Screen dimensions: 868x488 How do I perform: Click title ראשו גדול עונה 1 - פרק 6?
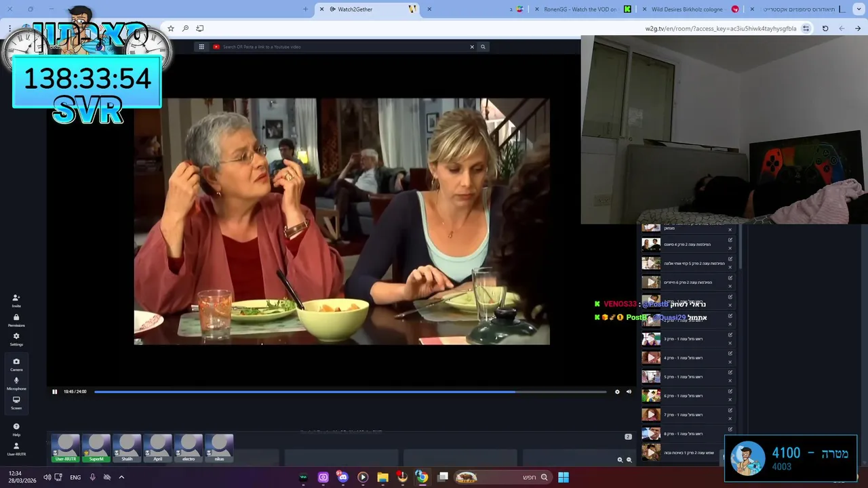coord(683,396)
